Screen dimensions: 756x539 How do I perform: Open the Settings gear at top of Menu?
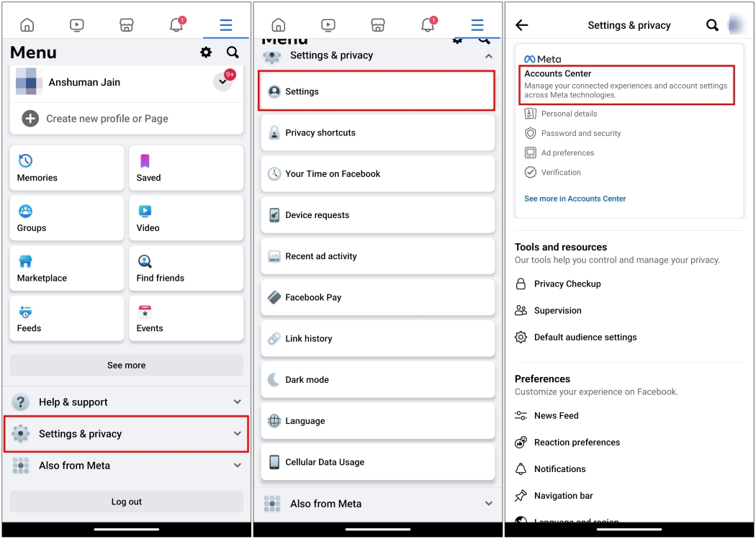click(x=206, y=53)
